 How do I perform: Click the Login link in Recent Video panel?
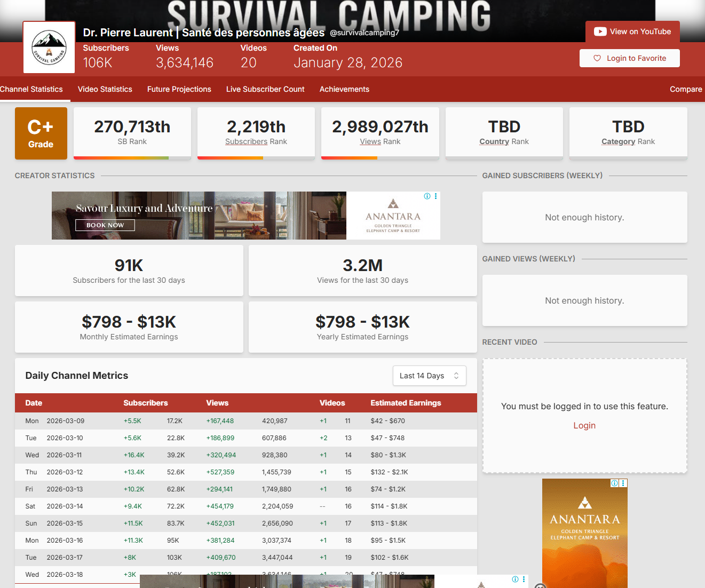584,426
